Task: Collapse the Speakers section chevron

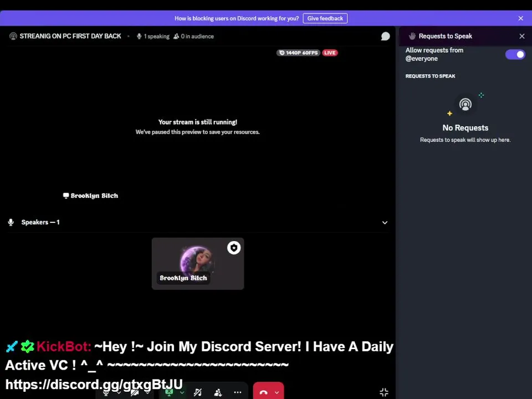Action: 385,223
